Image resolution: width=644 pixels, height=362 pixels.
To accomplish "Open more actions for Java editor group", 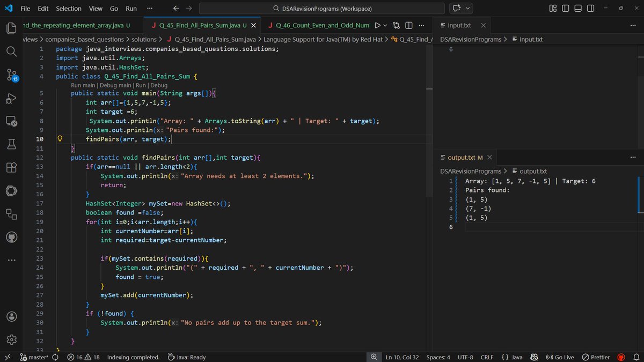I will 421,25.
